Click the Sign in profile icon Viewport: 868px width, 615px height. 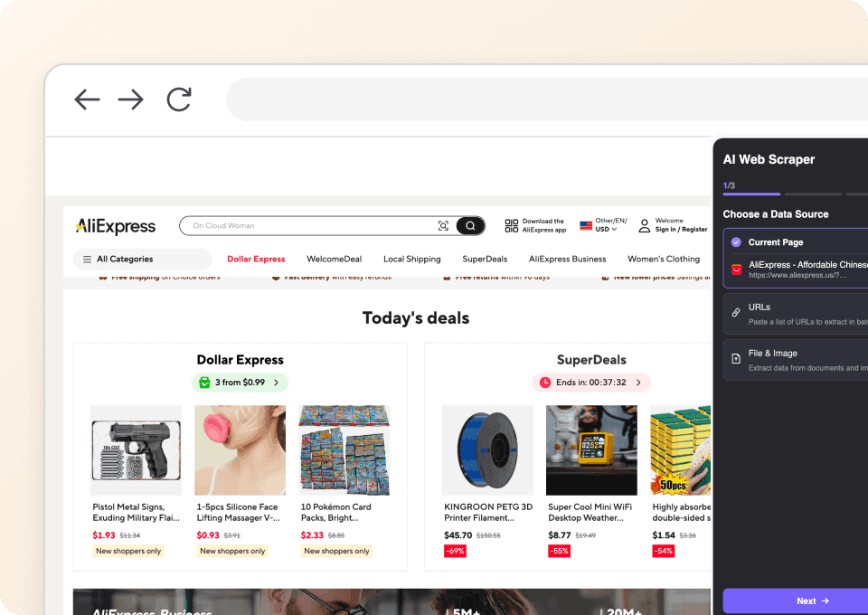pyautogui.click(x=645, y=225)
